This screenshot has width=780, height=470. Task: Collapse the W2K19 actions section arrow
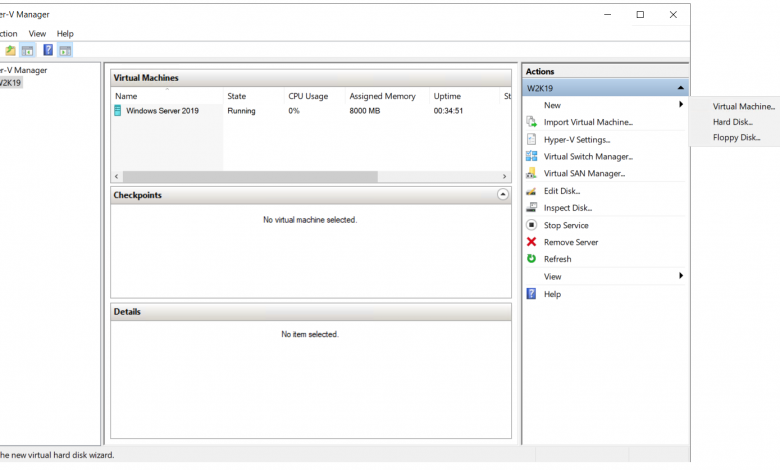click(680, 88)
